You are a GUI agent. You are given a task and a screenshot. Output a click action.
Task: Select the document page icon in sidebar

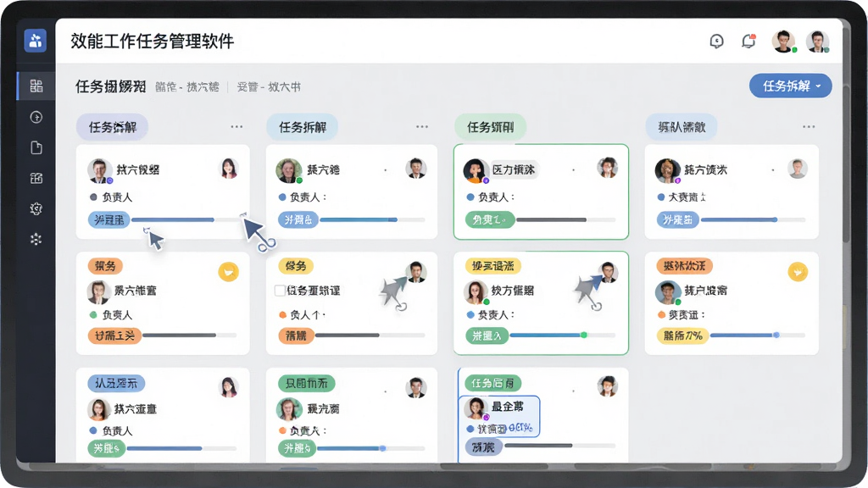pyautogui.click(x=36, y=147)
